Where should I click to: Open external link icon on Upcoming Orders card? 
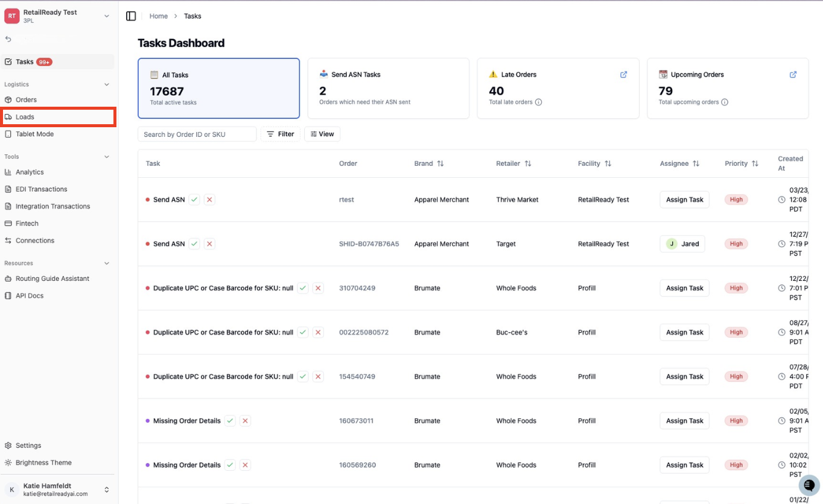point(793,75)
